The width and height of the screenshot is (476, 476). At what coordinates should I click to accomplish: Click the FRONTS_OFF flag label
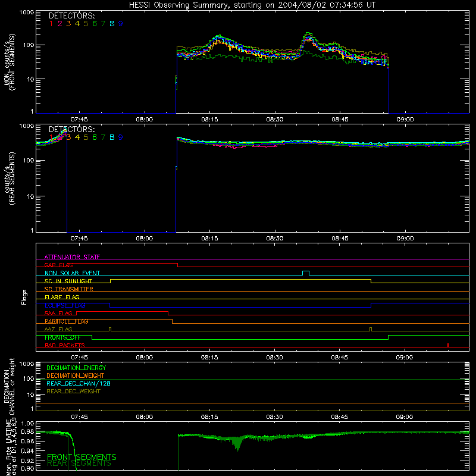tap(62, 337)
